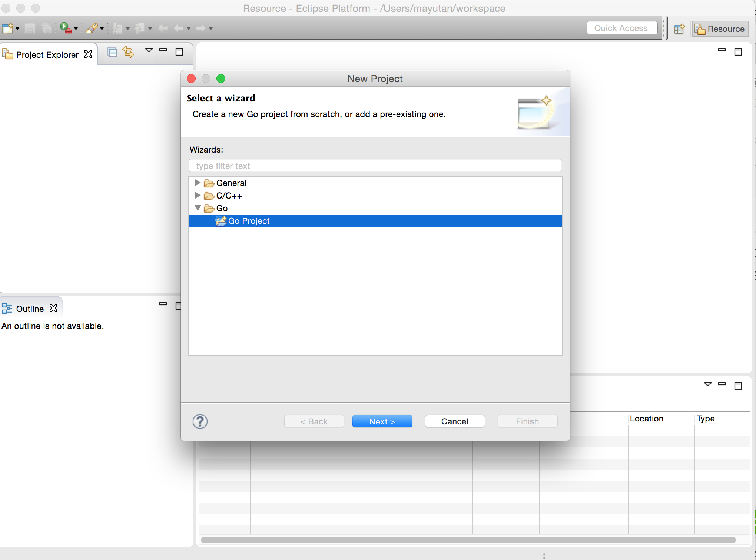Click the wizard filter text field

pos(375,166)
